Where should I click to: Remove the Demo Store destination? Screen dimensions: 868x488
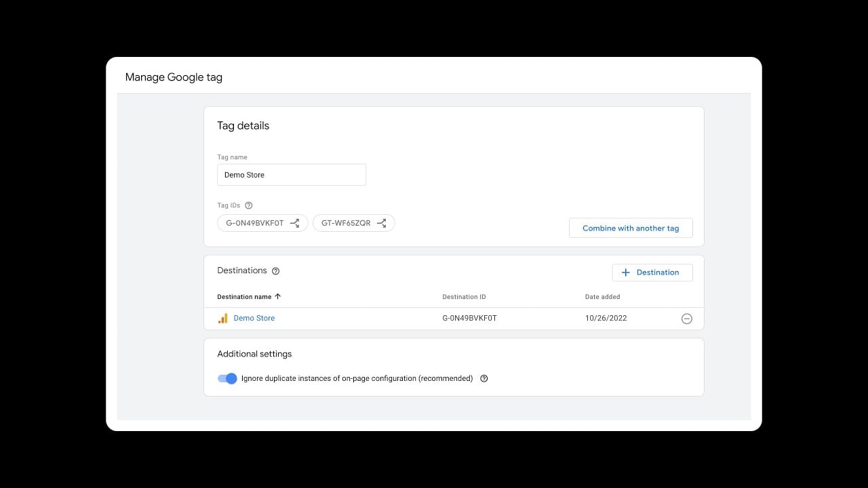pyautogui.click(x=686, y=319)
